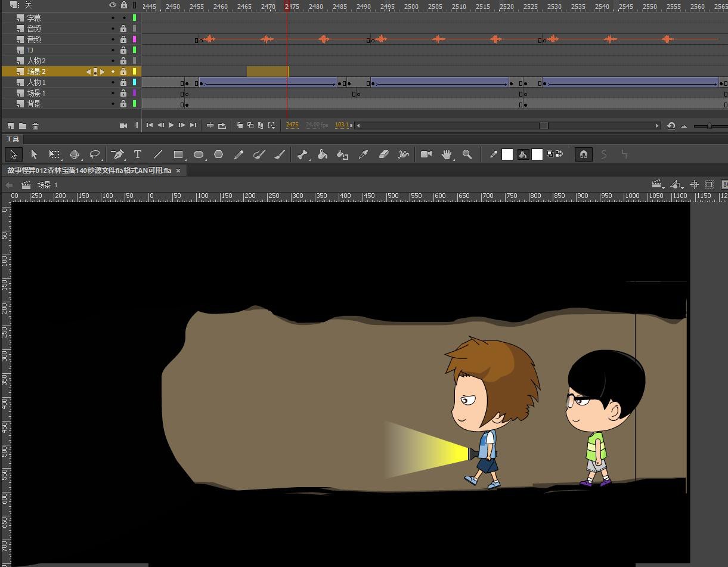Select the Pen tool
The image size is (728, 567).
coord(117,154)
